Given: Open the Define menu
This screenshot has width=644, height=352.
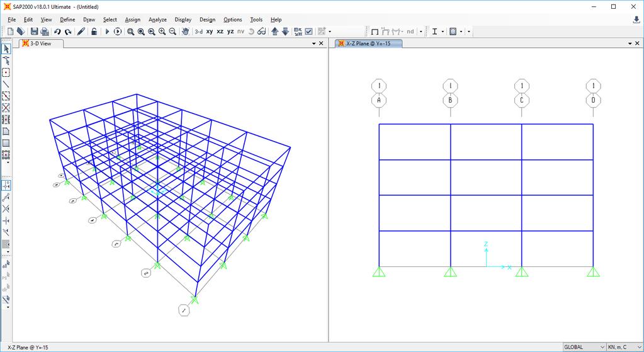Looking at the screenshot, I should (67, 20).
